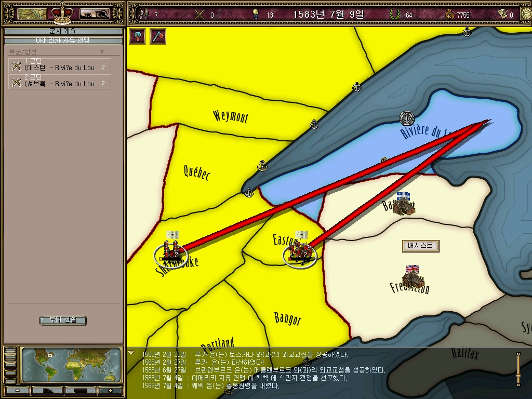Open the bar chart statistics button
532x399 pixels.
pos(48,391)
